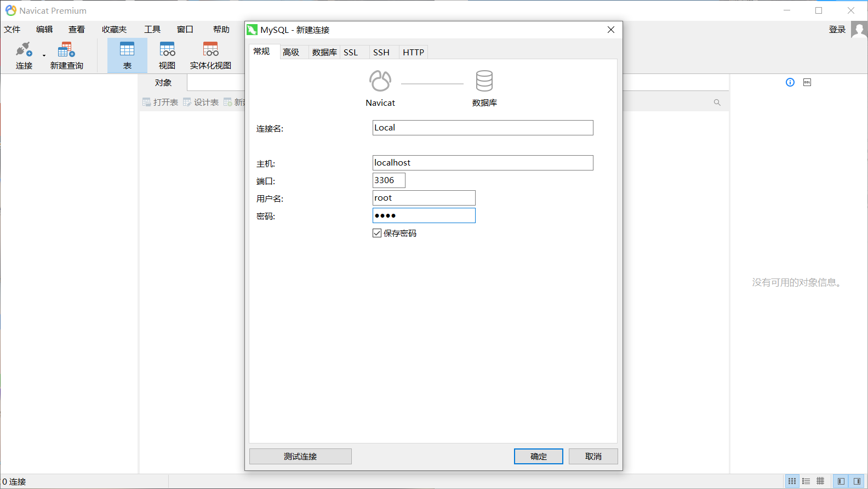Image resolution: width=868 pixels, height=489 pixels.
Task: Click the 设计表 (Design Table) button
Action: 201,102
